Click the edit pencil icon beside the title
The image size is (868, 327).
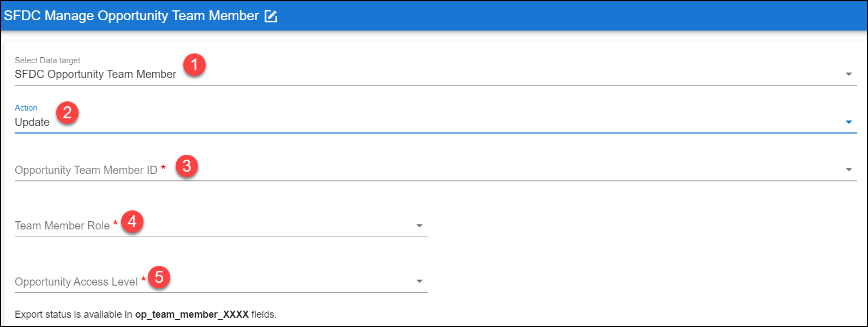point(271,16)
